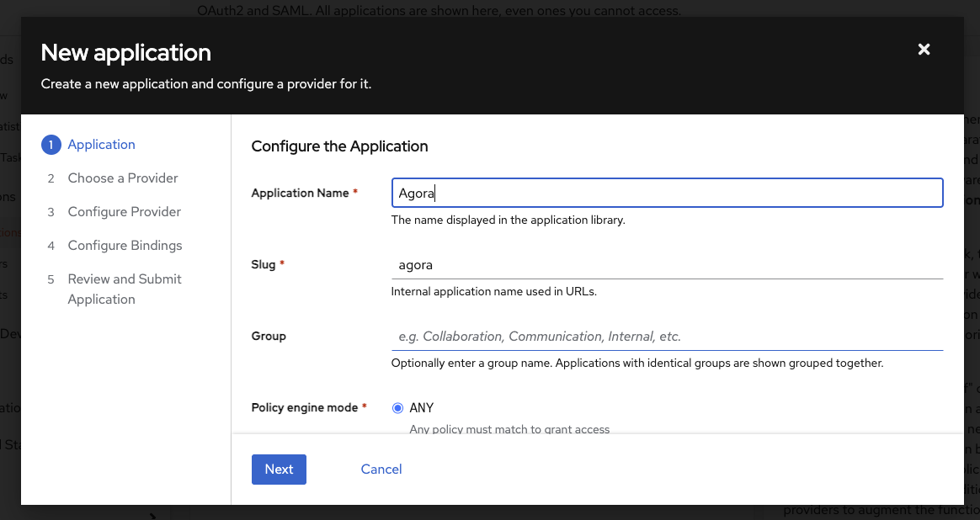Click the step 2 number badge
Image resolution: width=980 pixels, height=520 pixels.
51,178
